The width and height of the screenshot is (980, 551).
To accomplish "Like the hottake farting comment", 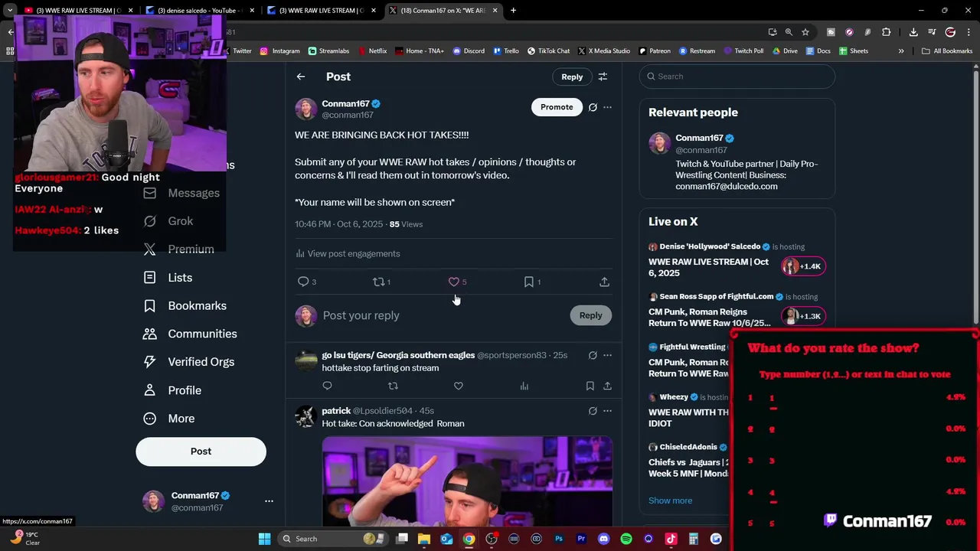I will (458, 386).
